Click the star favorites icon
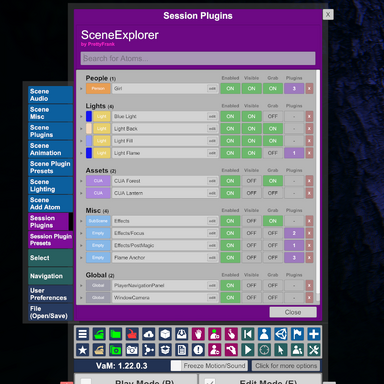Viewport: 384px width, 384px height. [x=83, y=350]
